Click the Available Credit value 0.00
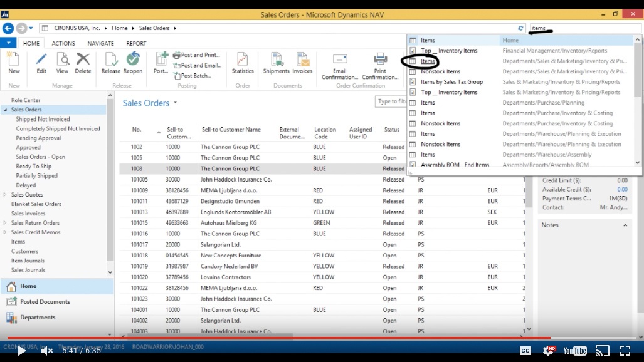Viewport: 644px width, 362px height. pyautogui.click(x=622, y=190)
